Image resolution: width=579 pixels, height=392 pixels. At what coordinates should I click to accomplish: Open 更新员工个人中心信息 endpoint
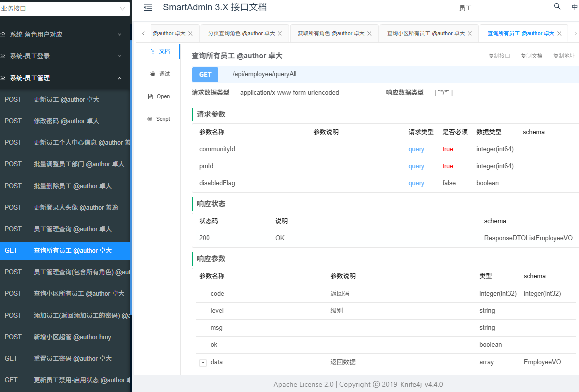65,142
